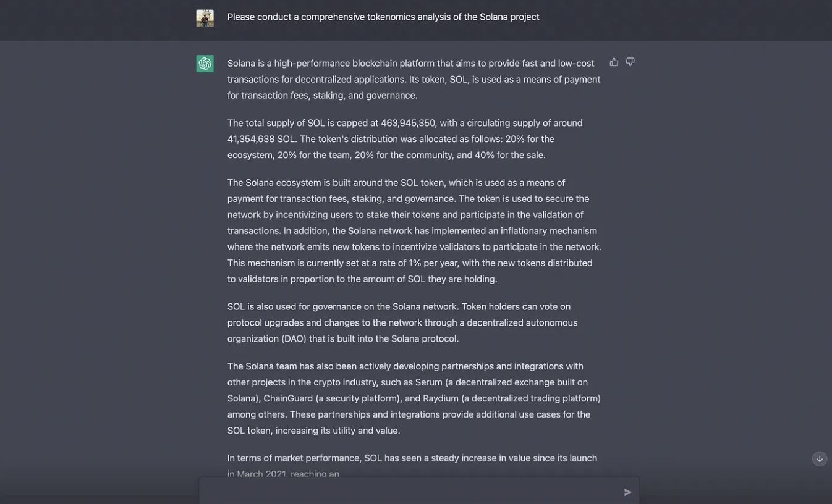
Task: Click the paragraph starting 'SOL is also used for governance'
Action: [402, 322]
